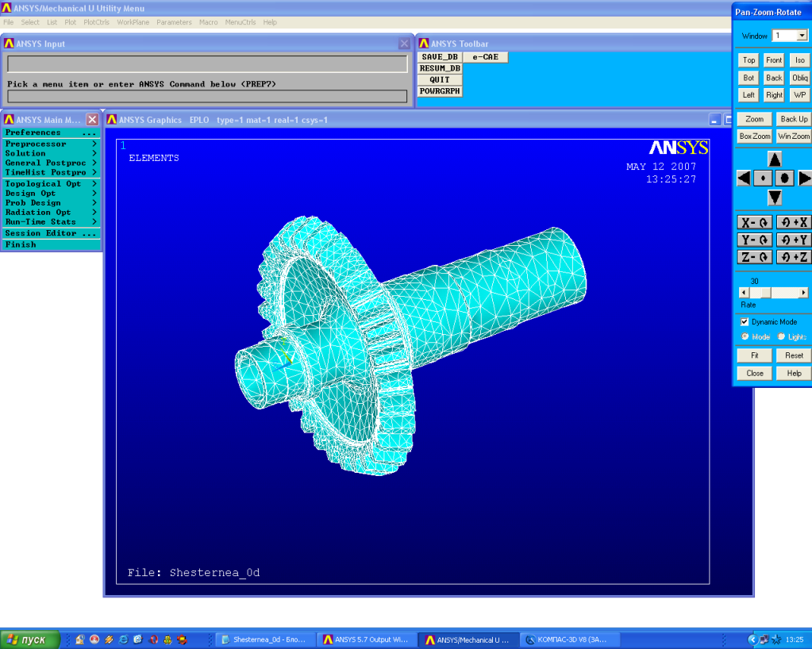Open the Parameters menu
Image resolution: width=812 pixels, height=649 pixels.
tap(174, 22)
